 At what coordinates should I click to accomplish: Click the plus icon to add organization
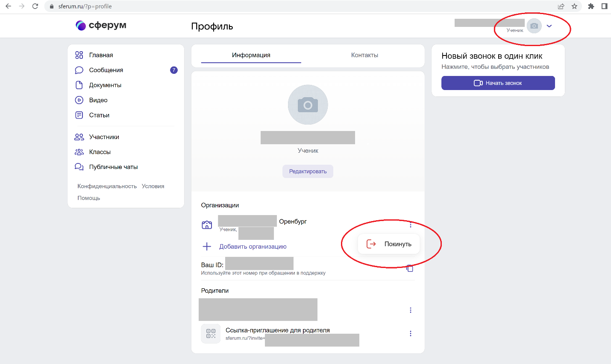point(207,246)
